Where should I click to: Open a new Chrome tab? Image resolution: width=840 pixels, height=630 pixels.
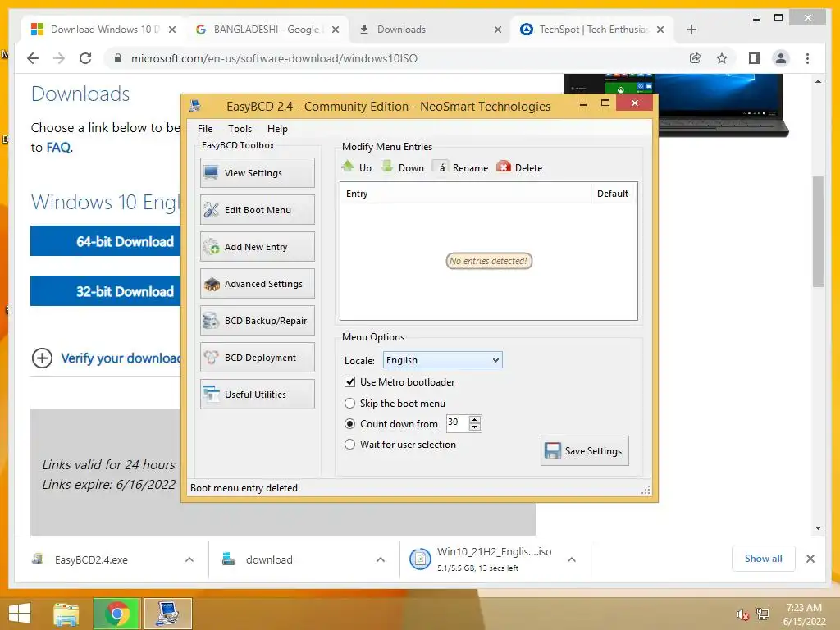[691, 30]
